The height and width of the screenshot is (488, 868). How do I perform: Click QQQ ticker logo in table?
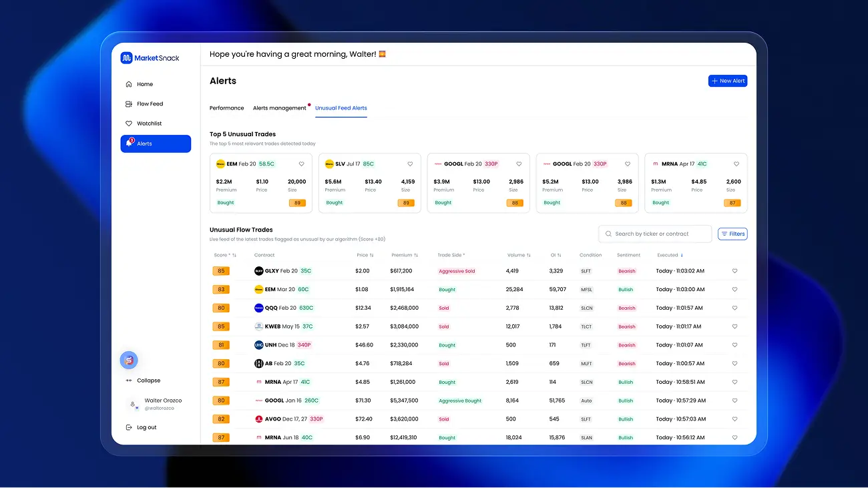259,308
